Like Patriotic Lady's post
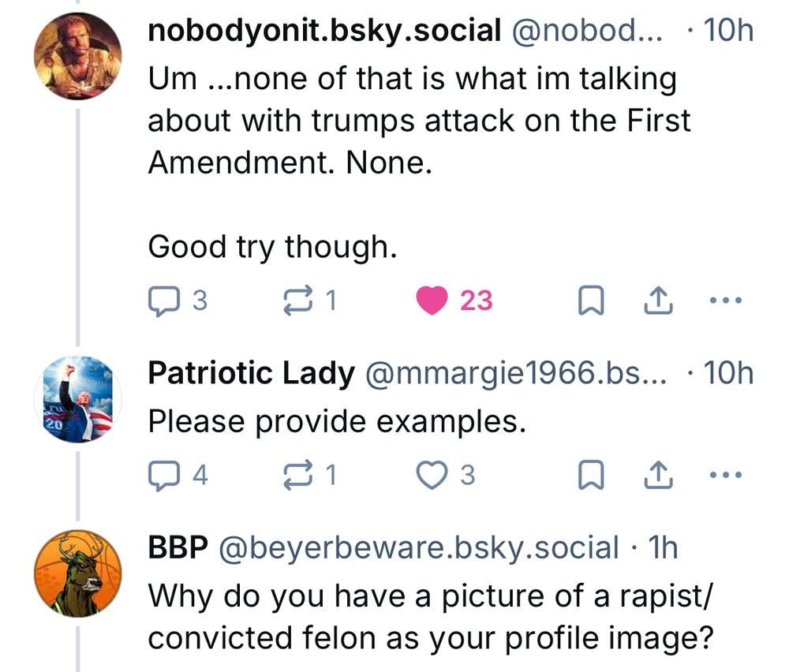This screenshot has width=789, height=672. point(432,476)
